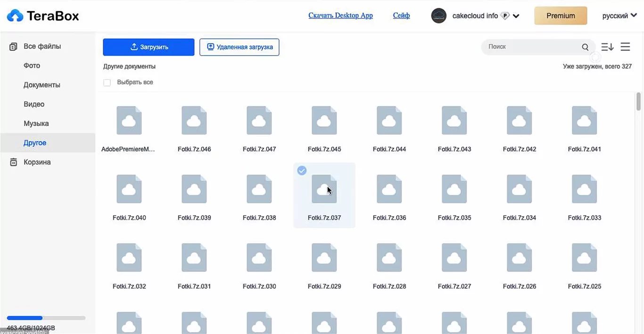This screenshot has width=644, height=334.
Task: Select the Fotki.7z.032 file icon
Action: click(129, 258)
